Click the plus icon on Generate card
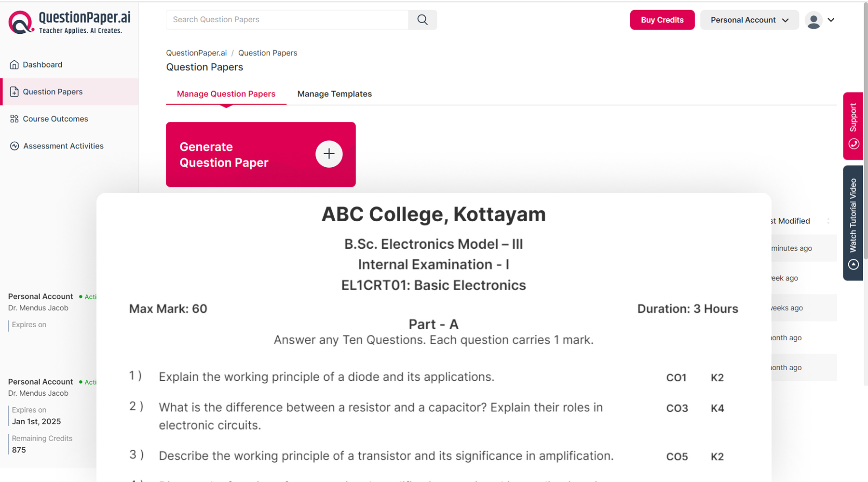The width and height of the screenshot is (868, 482). (x=329, y=154)
